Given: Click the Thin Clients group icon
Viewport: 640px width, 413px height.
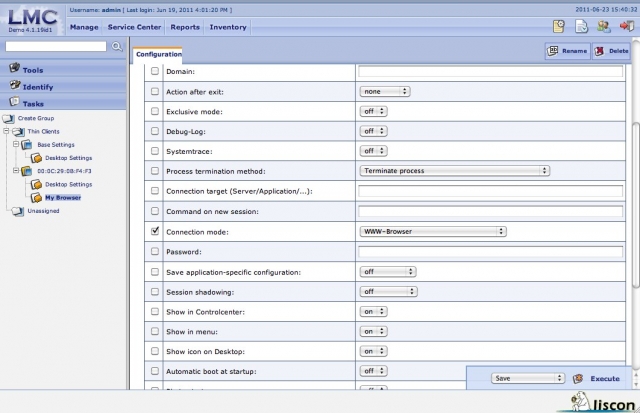Looking at the screenshot, I should pyautogui.click(x=18, y=131).
